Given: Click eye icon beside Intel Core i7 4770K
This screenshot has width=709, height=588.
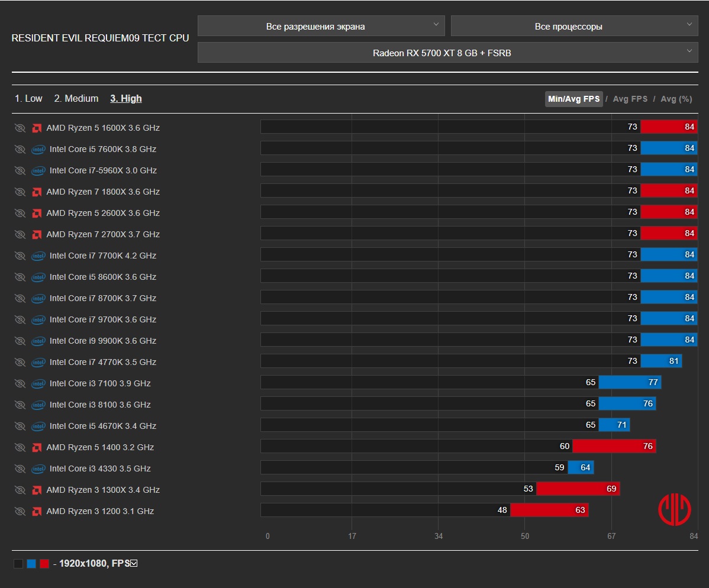Looking at the screenshot, I should (20, 362).
